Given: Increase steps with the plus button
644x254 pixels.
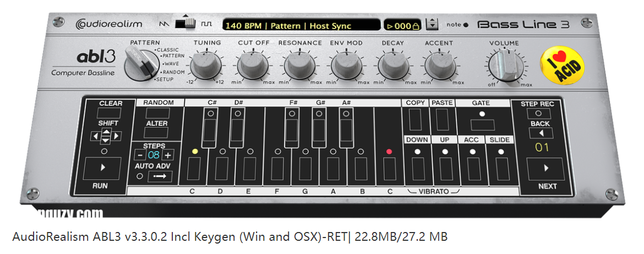Looking at the screenshot, I should 167,155.
